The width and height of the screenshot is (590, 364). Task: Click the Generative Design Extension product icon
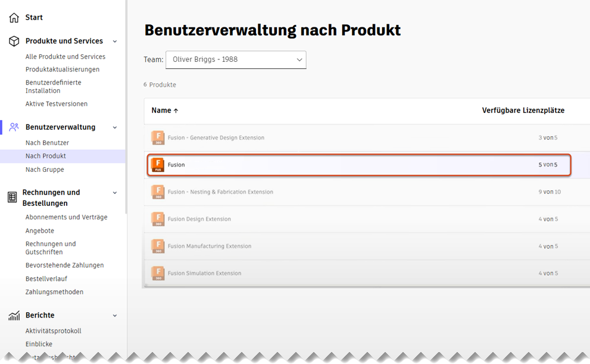[x=158, y=137]
